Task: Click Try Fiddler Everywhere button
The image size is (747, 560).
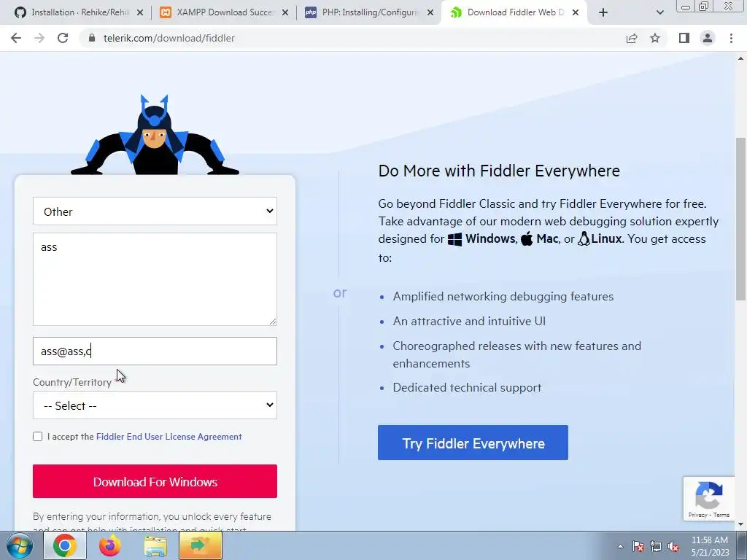Action: pos(473,443)
